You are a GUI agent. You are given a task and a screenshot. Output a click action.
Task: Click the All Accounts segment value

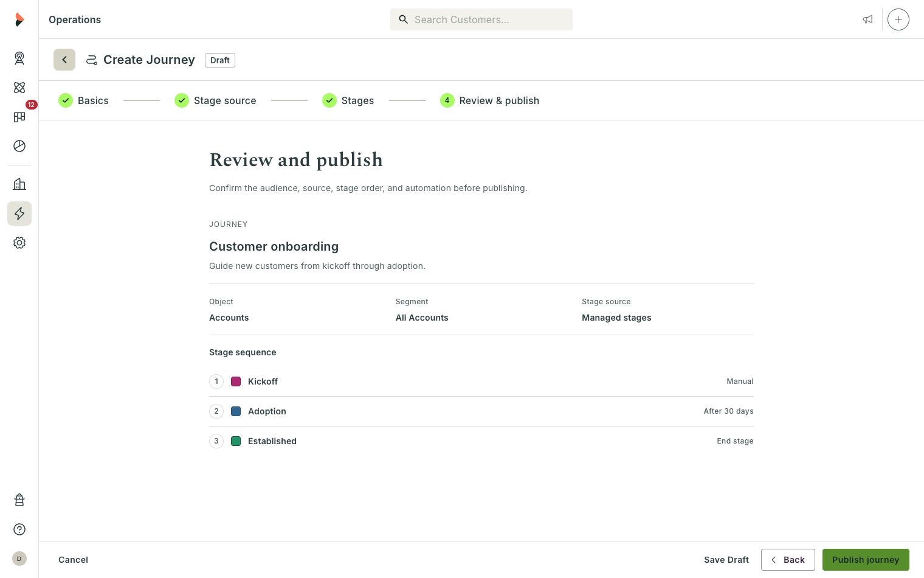[422, 318]
